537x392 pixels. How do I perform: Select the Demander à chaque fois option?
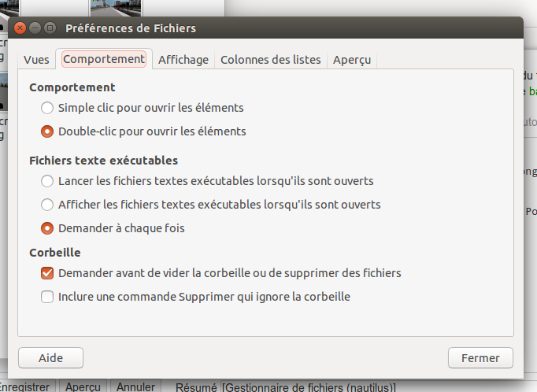click(48, 228)
